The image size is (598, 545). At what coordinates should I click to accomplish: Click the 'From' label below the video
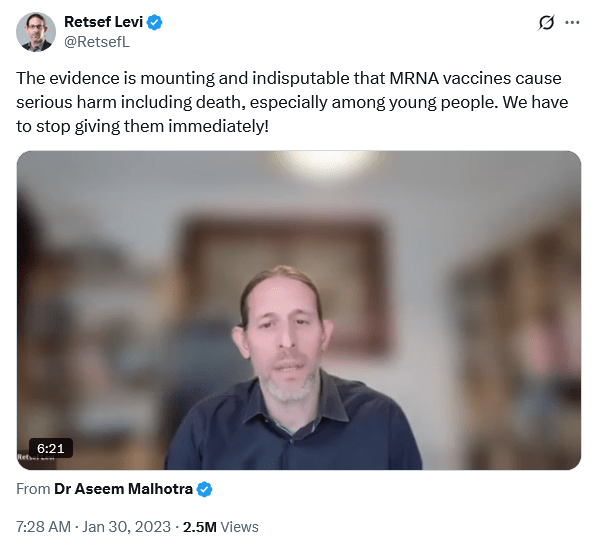click(33, 489)
